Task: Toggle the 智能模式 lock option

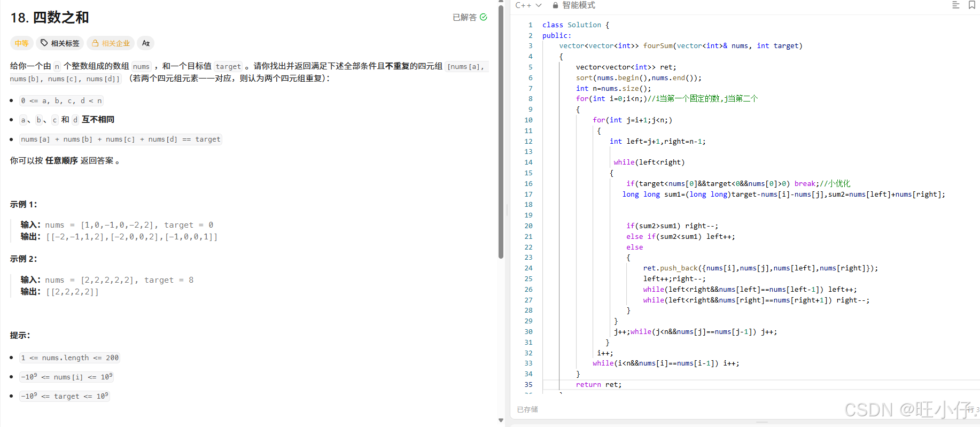Action: [573, 5]
